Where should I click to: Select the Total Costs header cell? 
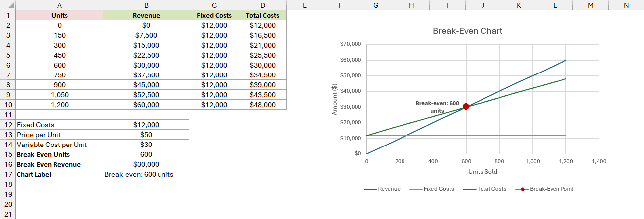click(x=262, y=15)
